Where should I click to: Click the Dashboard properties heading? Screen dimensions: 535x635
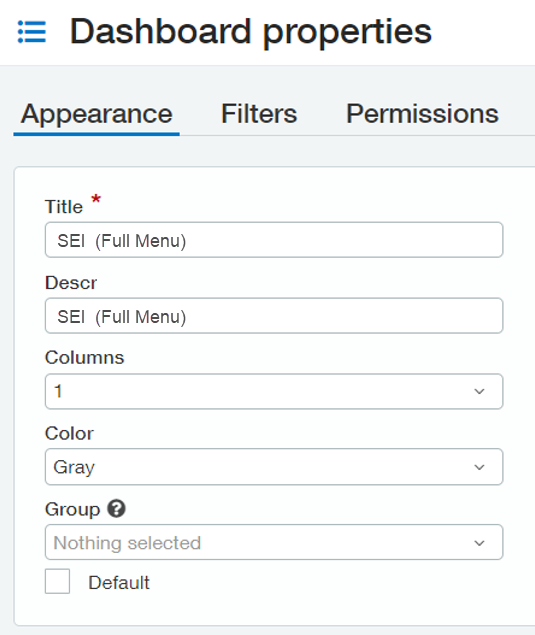click(251, 32)
